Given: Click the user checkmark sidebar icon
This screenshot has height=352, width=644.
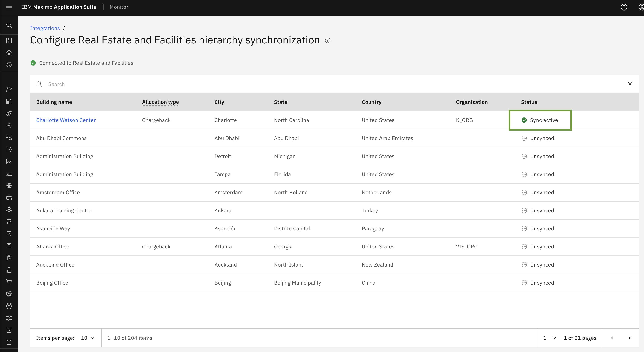Looking at the screenshot, I should [9, 89].
